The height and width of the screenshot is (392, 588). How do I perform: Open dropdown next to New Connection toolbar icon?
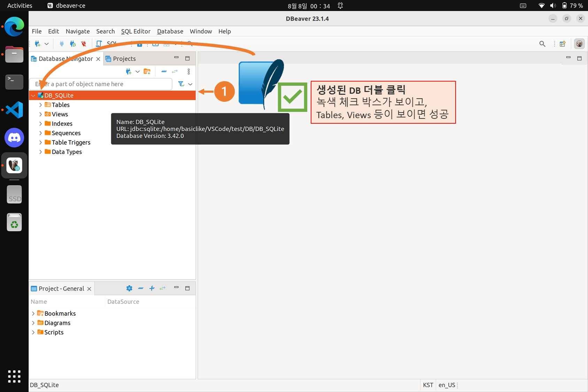[47, 44]
